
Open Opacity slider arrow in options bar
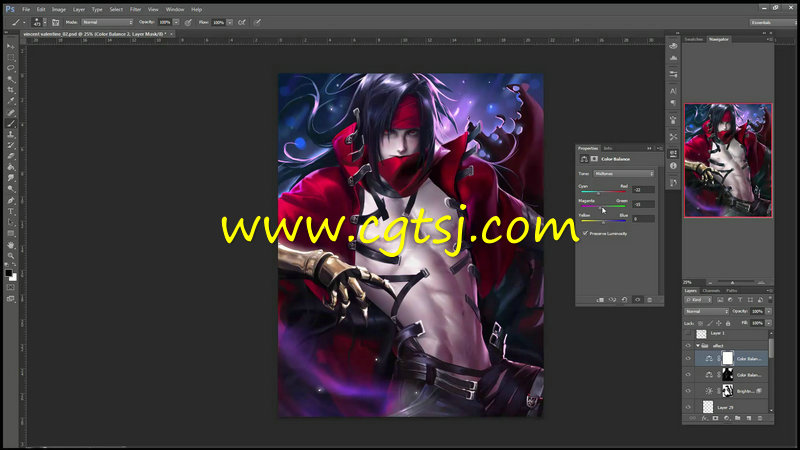[177, 22]
